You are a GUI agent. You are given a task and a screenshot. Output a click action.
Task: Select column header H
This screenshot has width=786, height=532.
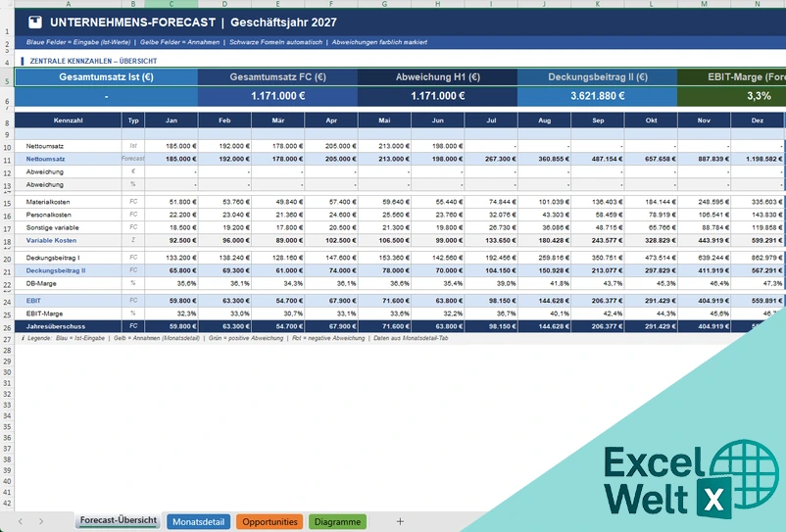click(438, 4)
